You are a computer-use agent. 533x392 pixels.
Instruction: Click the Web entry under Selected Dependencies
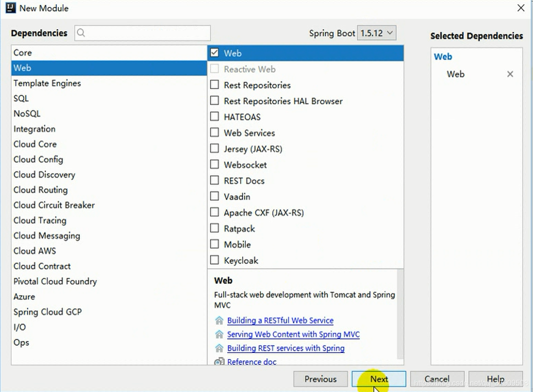tap(455, 74)
